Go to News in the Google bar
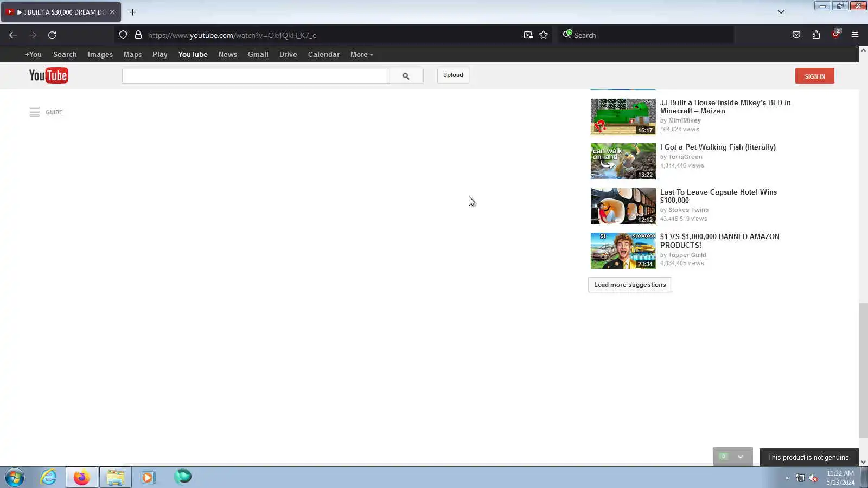 [x=228, y=54]
